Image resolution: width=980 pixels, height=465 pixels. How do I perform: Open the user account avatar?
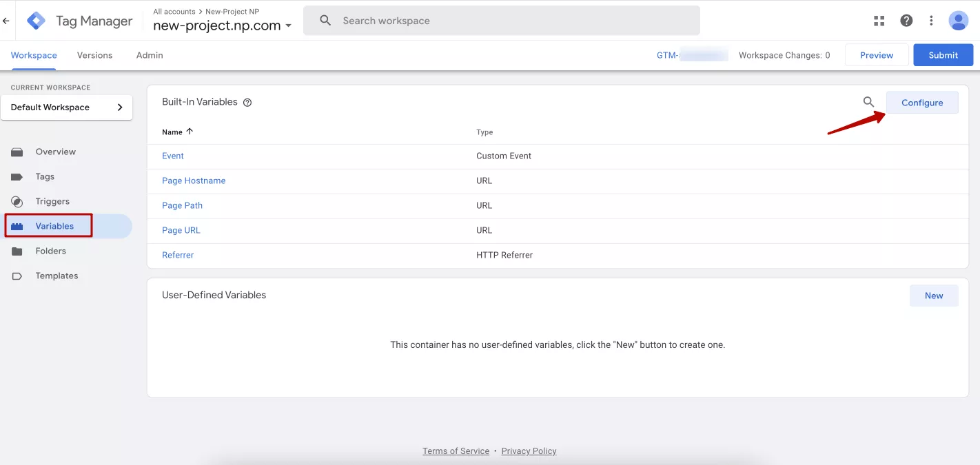(x=959, y=21)
